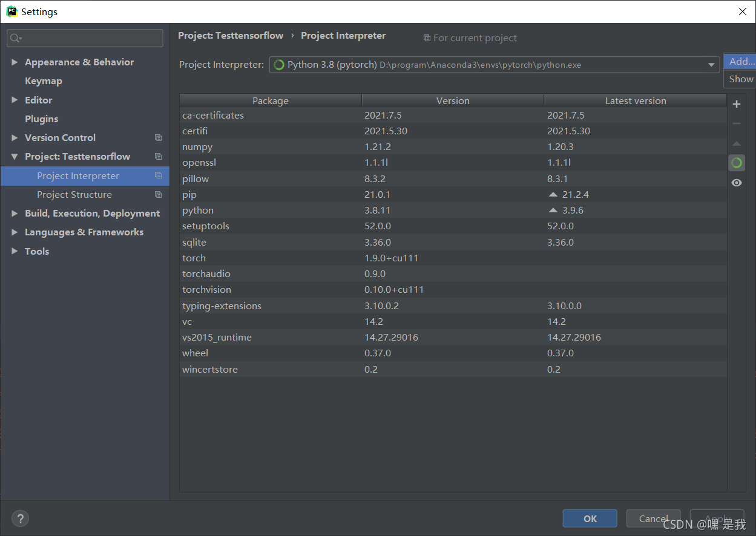Image resolution: width=756 pixels, height=536 pixels.
Task: Collapse the Project: Testtensorflow section
Action: [x=15, y=156]
